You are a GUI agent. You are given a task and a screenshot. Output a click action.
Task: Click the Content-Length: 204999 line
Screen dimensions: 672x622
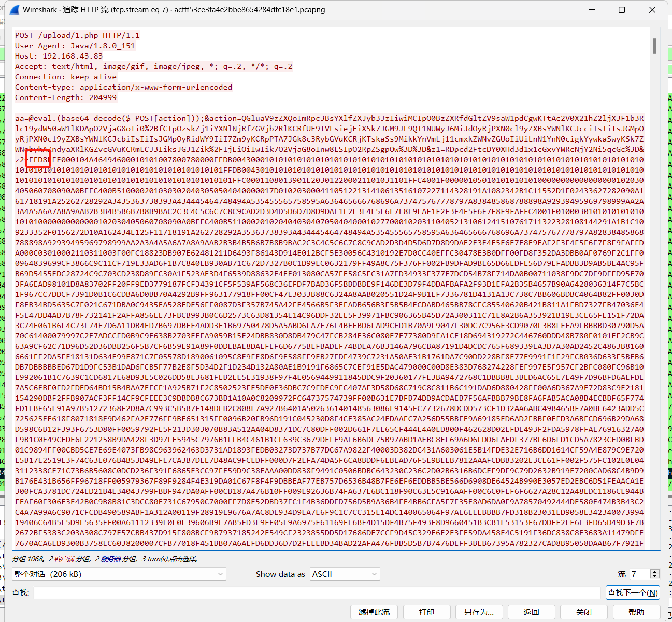click(x=66, y=97)
